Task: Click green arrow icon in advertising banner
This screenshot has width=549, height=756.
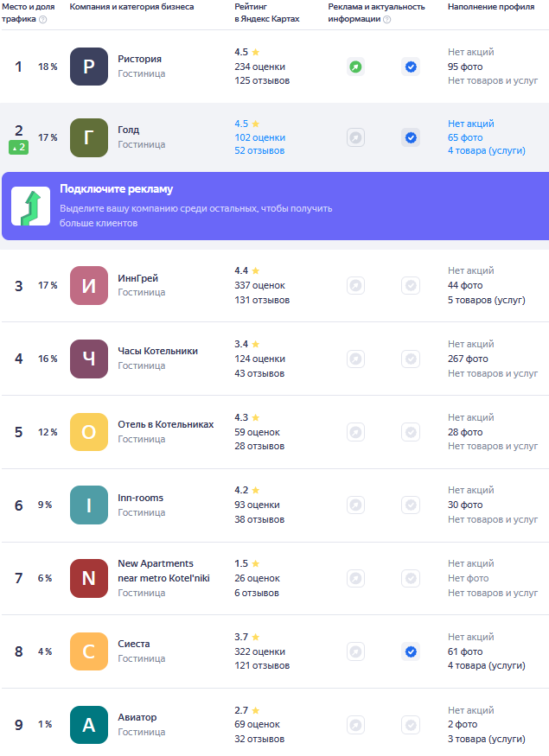Action: pos(31,206)
